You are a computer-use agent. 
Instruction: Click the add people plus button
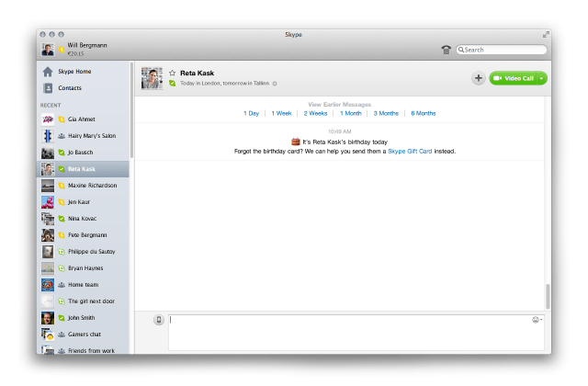479,78
